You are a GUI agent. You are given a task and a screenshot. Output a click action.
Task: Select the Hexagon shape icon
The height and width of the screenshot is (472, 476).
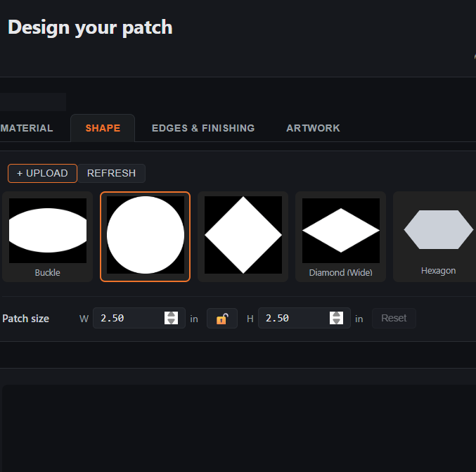pos(438,229)
